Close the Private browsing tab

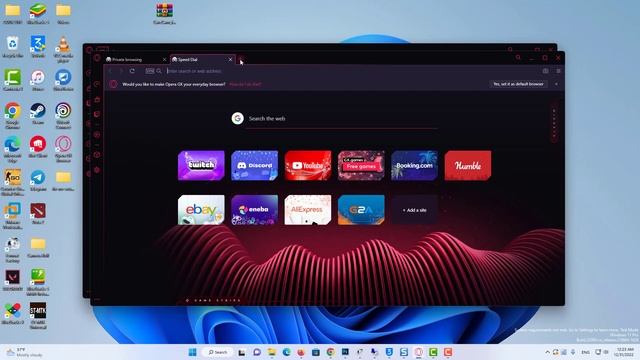(x=164, y=60)
